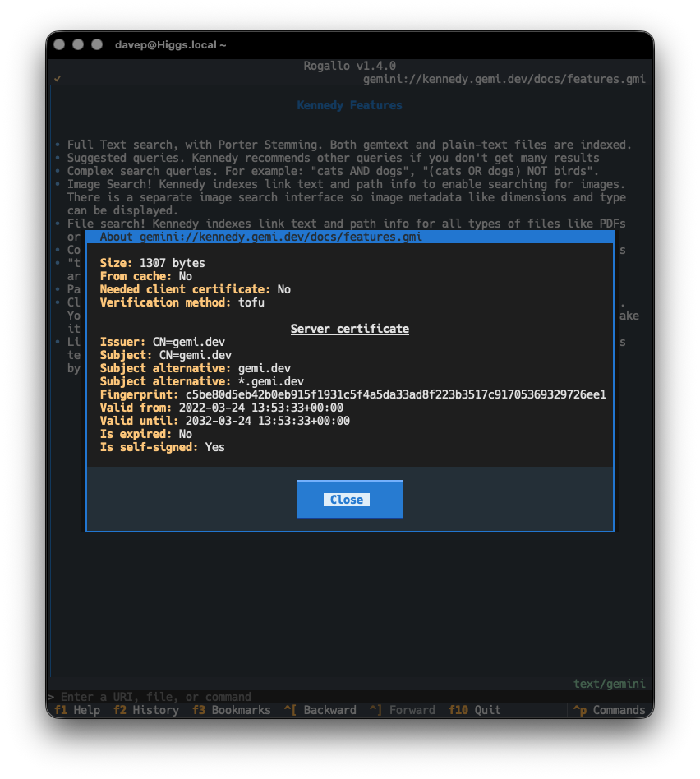Click the About dialog title bar
Screen dimensions: 700x779
(x=349, y=237)
